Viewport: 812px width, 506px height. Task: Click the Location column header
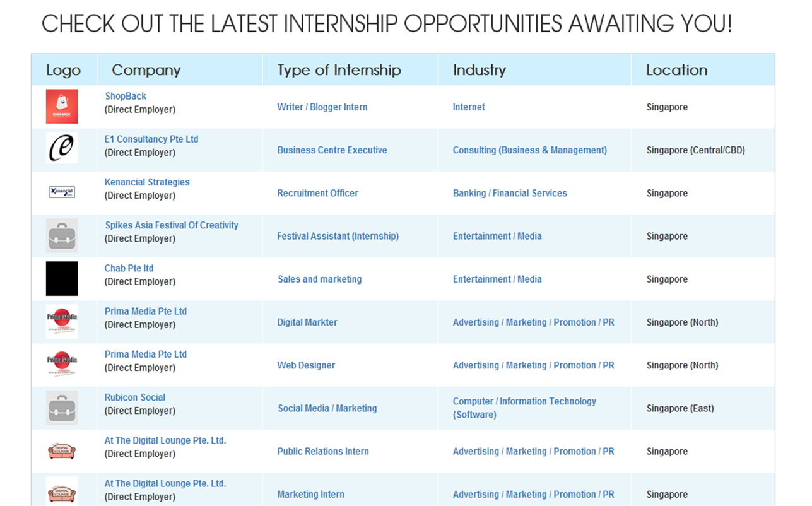click(x=676, y=70)
